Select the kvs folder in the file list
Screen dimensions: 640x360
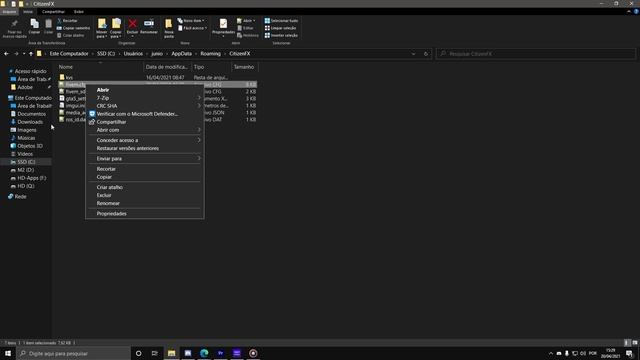pyautogui.click(x=69, y=77)
